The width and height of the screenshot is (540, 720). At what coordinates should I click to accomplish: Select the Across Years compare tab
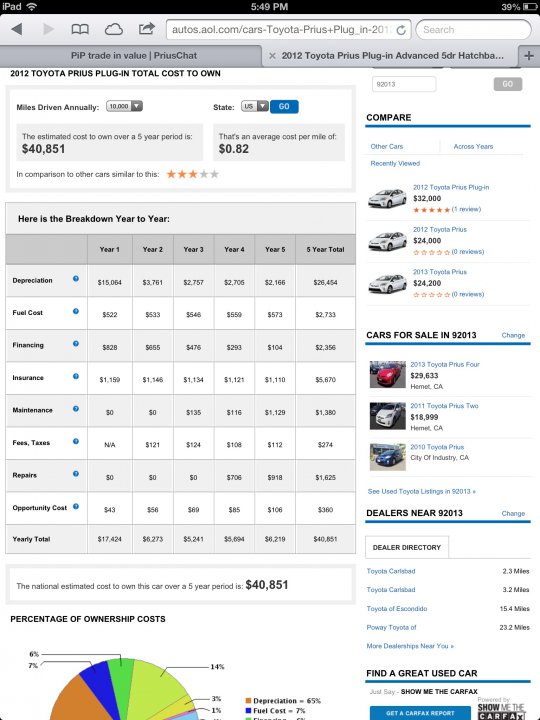click(x=473, y=146)
